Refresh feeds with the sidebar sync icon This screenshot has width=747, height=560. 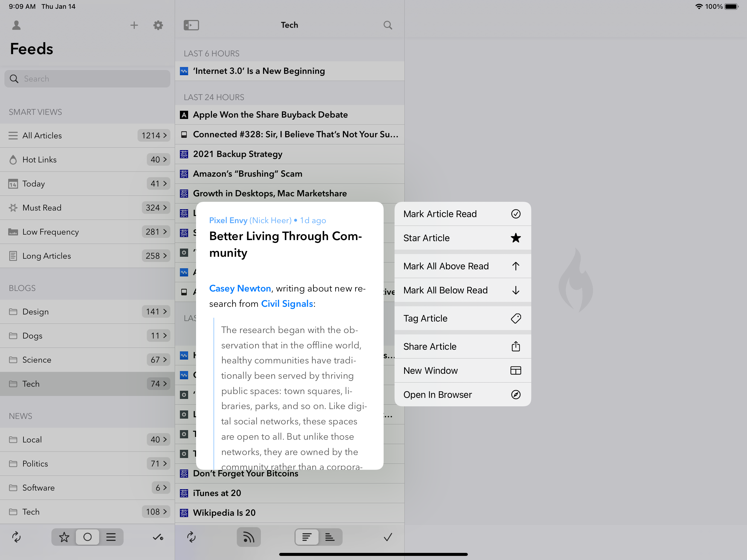[16, 537]
